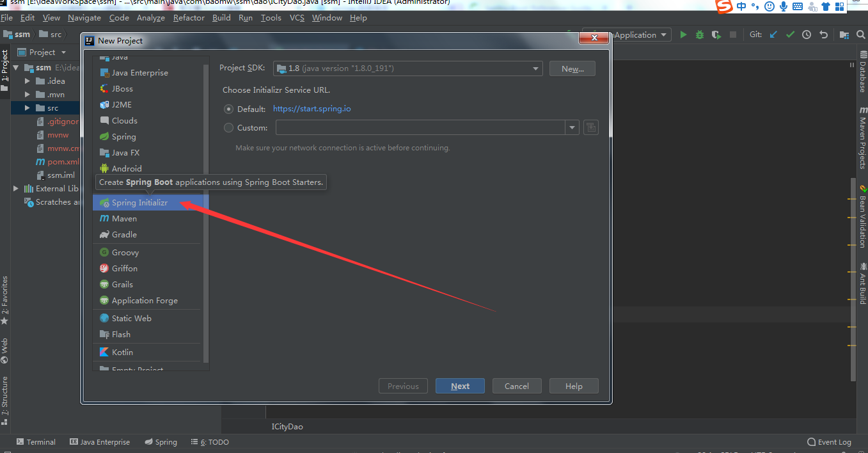This screenshot has width=868, height=453.
Task: Click the Custom URL input field
Action: coord(420,128)
